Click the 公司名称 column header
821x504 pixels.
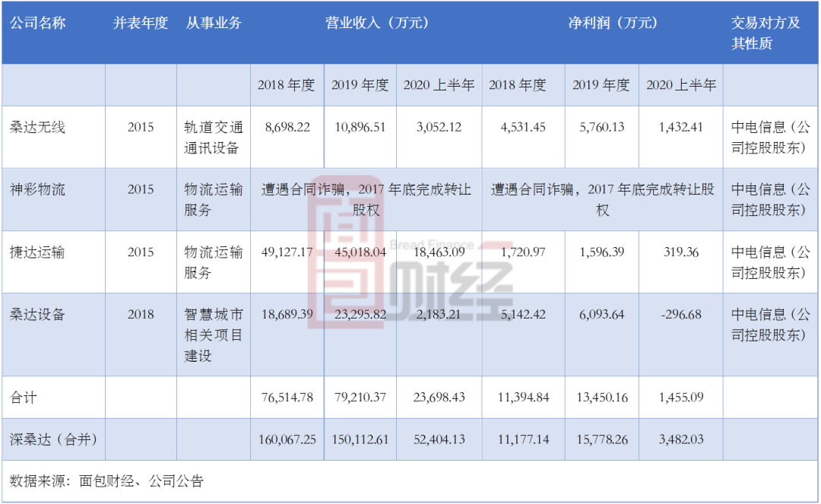point(38,23)
